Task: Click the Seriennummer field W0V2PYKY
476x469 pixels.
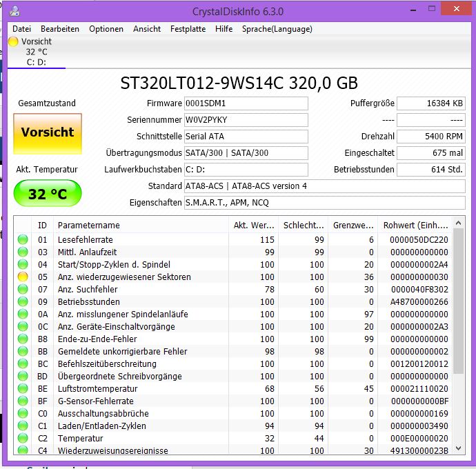Action: point(246,120)
